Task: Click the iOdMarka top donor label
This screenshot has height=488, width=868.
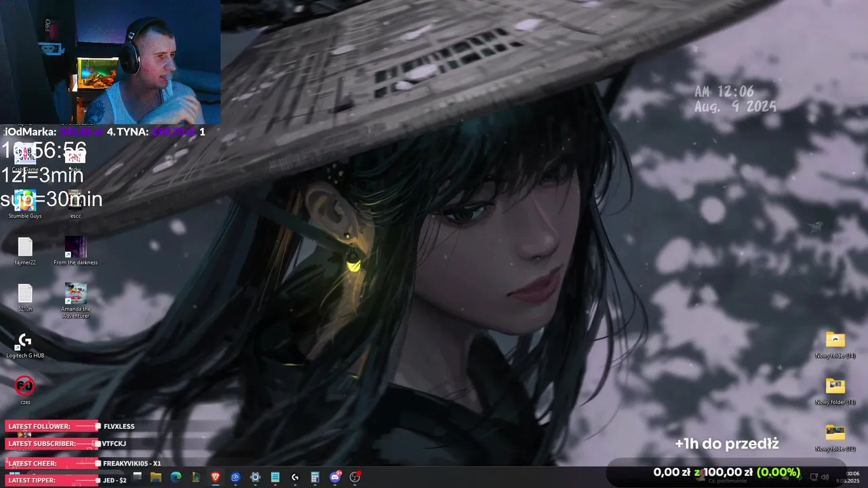Action: (x=31, y=131)
